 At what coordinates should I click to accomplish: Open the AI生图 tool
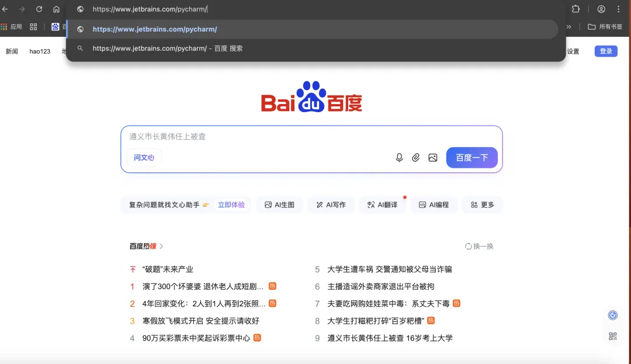(279, 204)
